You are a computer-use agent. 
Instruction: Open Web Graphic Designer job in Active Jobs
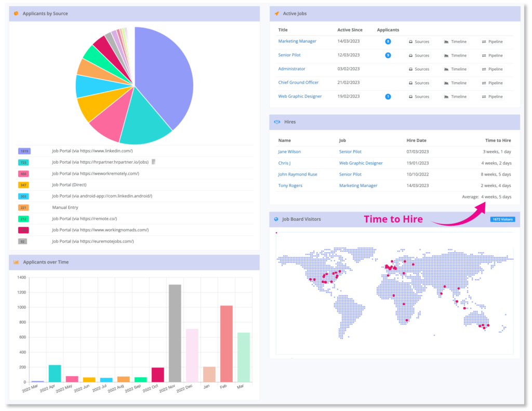[300, 97]
